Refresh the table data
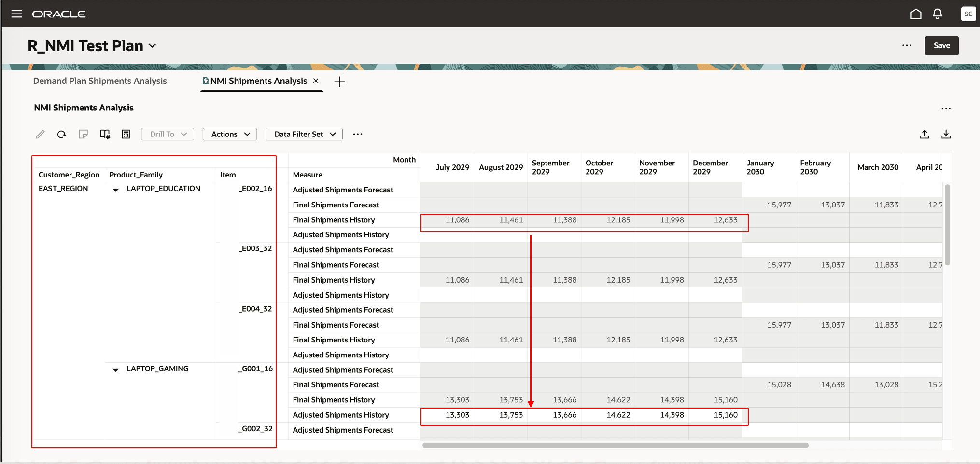 (61, 134)
